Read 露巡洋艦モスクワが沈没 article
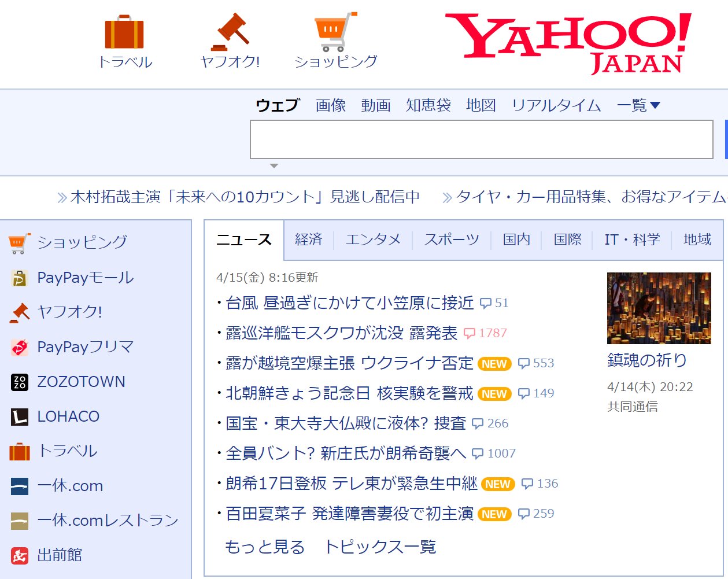The height and width of the screenshot is (579, 728). [x=342, y=333]
